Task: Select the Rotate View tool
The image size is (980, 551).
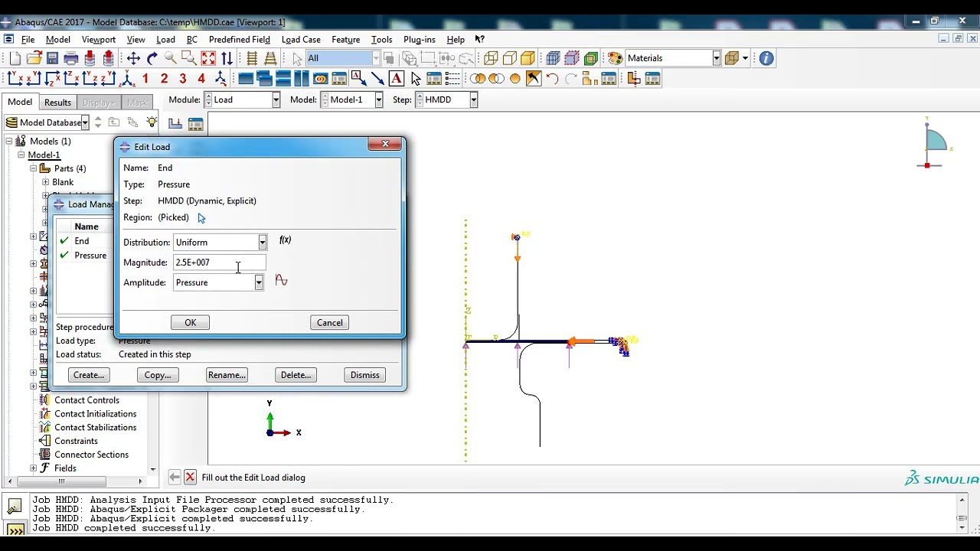Action: [x=152, y=58]
